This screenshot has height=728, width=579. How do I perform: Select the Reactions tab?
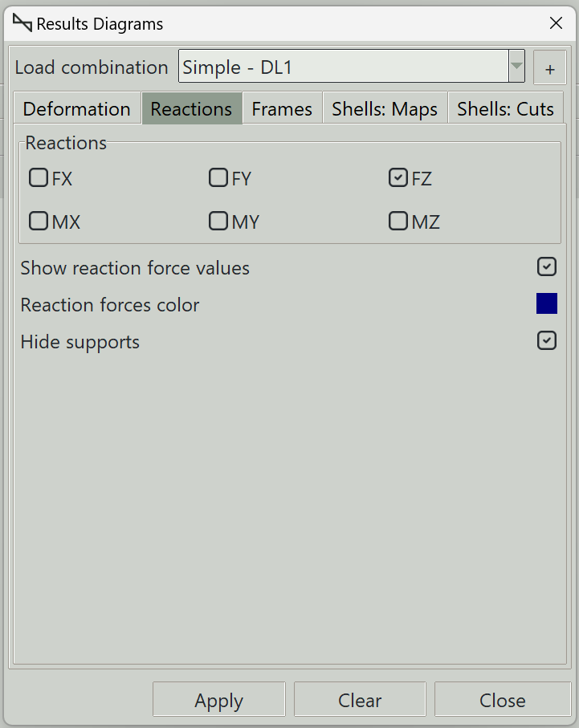click(191, 108)
